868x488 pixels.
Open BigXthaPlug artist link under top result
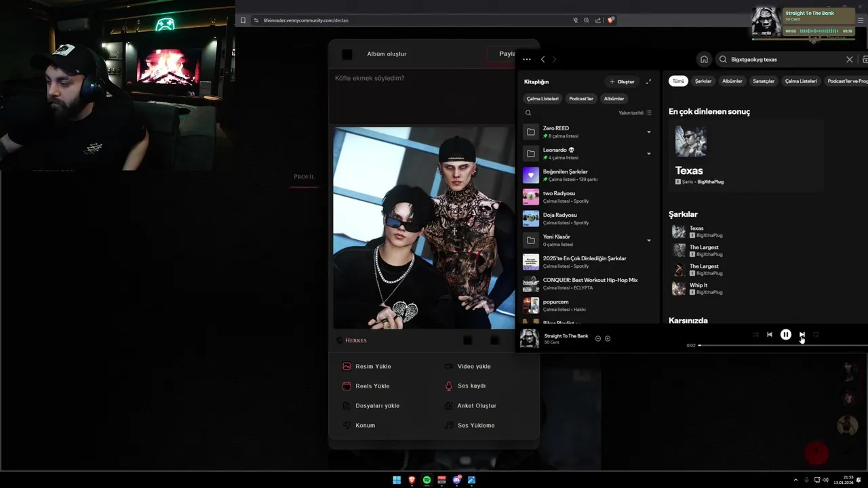[710, 182]
